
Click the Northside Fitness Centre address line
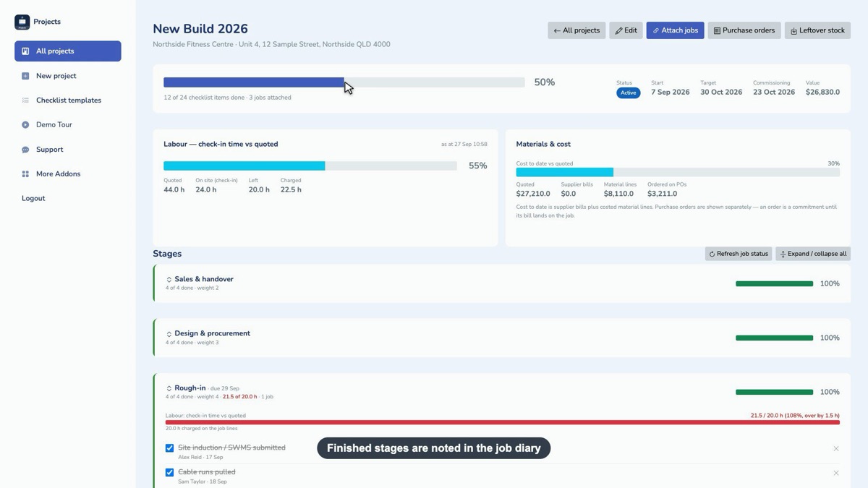tap(271, 45)
